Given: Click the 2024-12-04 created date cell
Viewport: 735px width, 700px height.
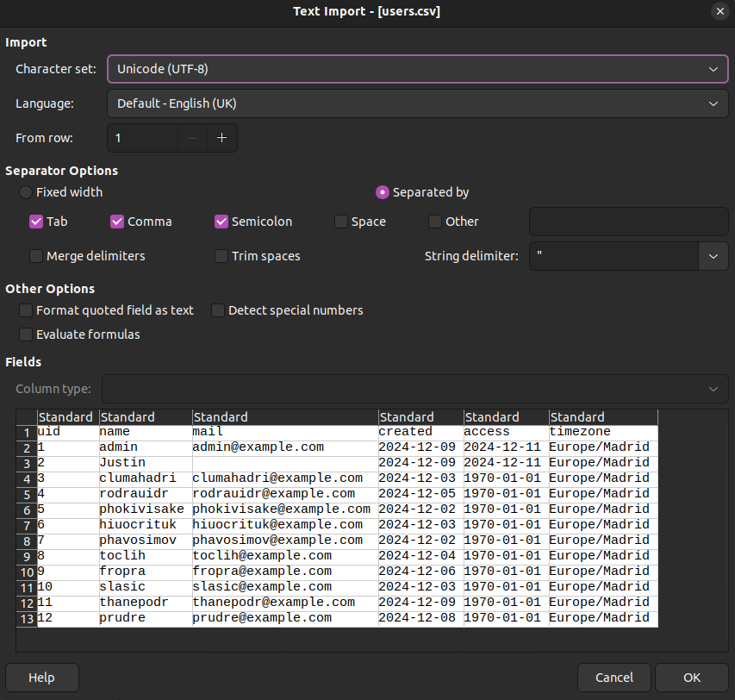Looking at the screenshot, I should pos(421,556).
